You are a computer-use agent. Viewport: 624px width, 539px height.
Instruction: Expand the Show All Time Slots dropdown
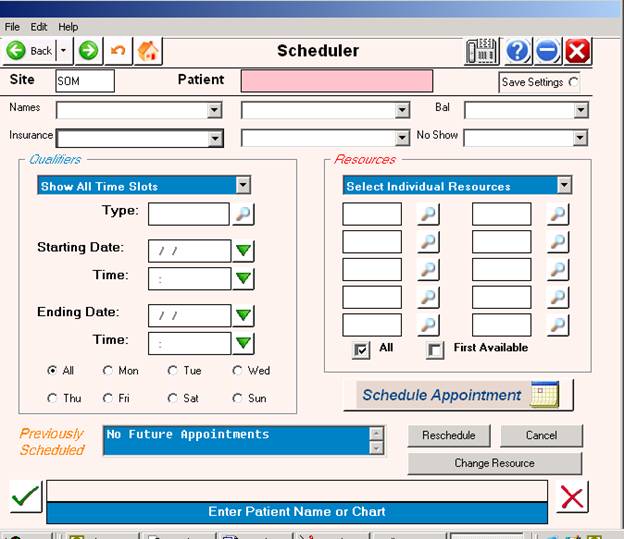click(x=243, y=186)
